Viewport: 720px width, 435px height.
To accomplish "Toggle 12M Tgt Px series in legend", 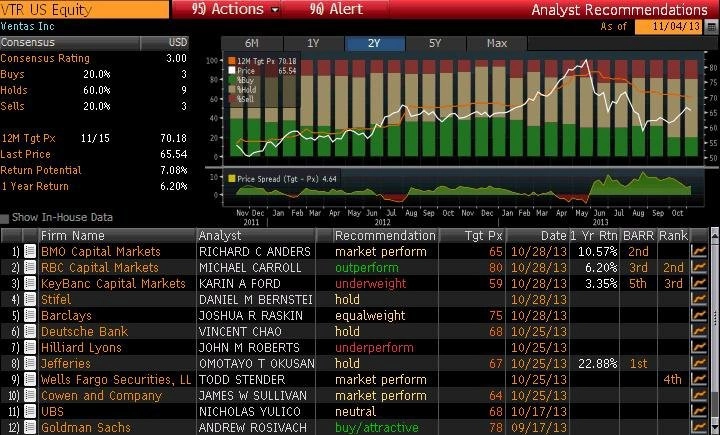I will 232,61.
